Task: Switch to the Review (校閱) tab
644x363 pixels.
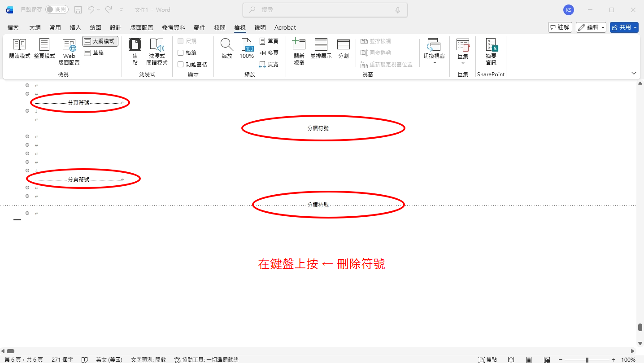Action: (x=220, y=27)
